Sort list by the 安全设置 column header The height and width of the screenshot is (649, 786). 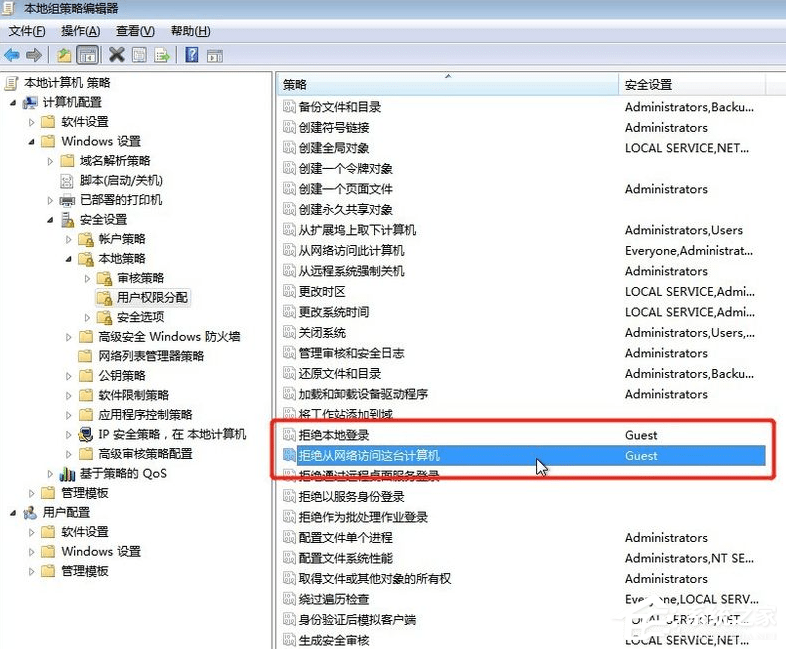(692, 84)
